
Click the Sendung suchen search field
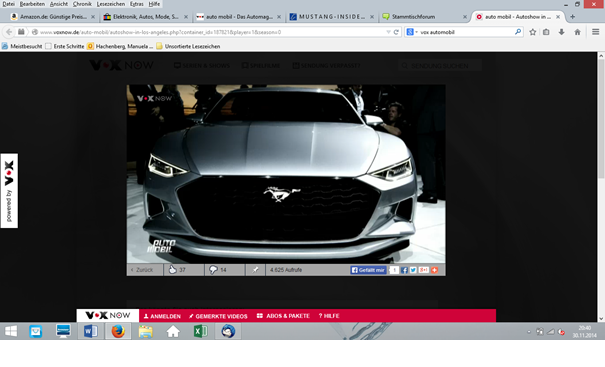coord(440,66)
